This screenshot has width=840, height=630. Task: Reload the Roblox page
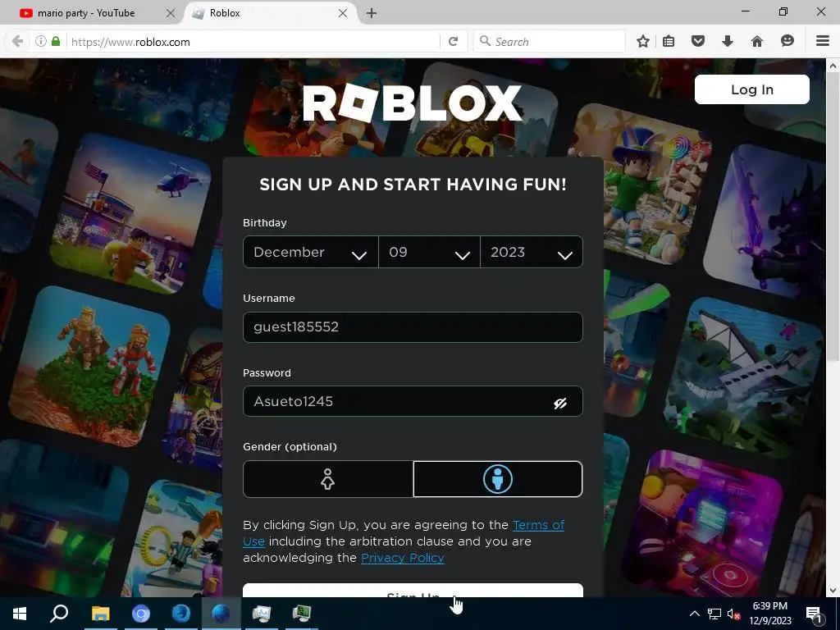[453, 41]
